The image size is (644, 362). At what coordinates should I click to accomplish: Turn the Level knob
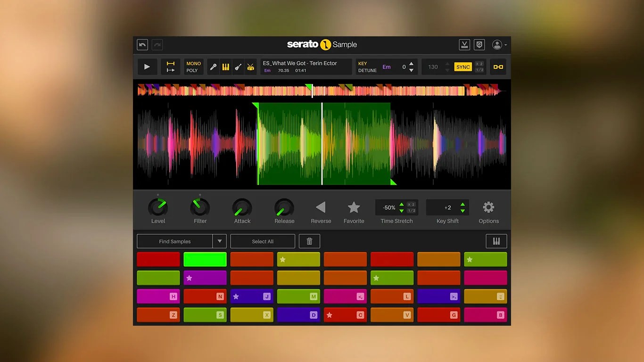(x=158, y=207)
